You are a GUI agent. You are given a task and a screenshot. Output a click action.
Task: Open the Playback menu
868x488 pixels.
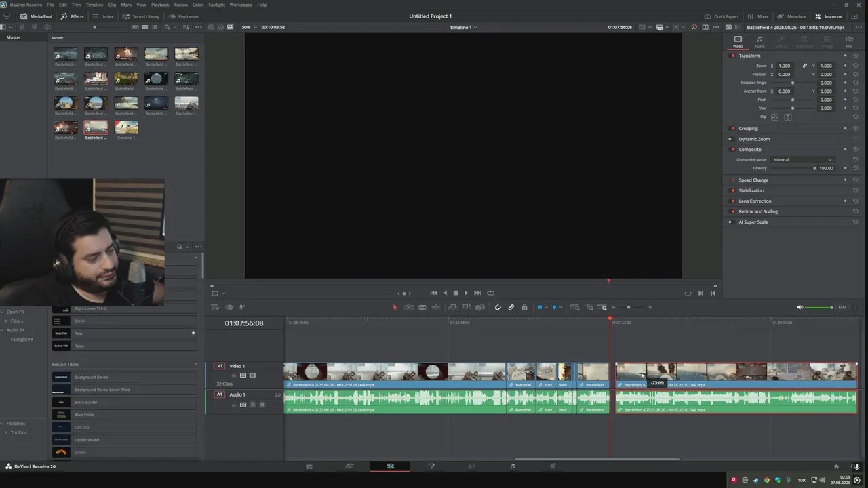click(160, 5)
